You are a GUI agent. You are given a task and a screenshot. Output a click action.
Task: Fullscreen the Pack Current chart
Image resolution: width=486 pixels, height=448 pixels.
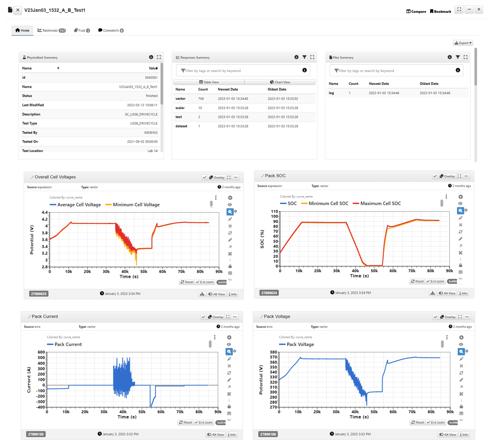click(228, 316)
